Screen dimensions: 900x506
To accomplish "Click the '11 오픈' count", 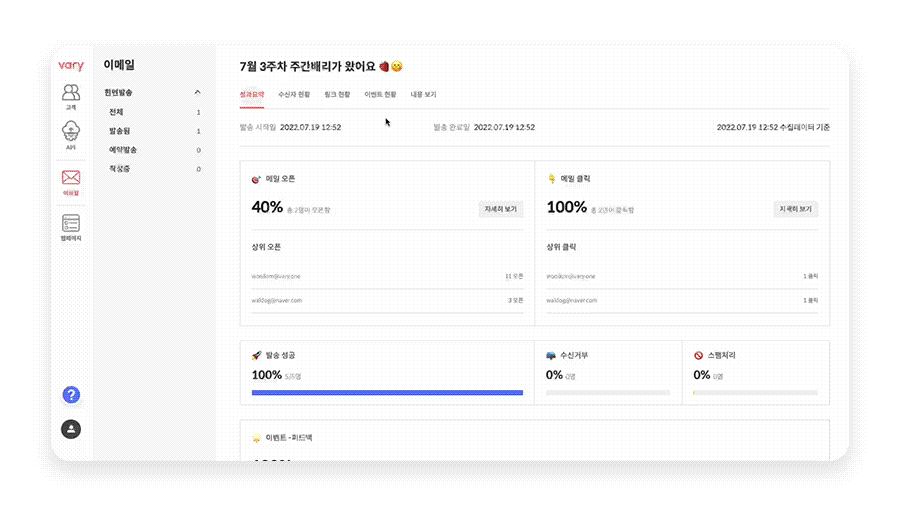I will [x=514, y=277].
